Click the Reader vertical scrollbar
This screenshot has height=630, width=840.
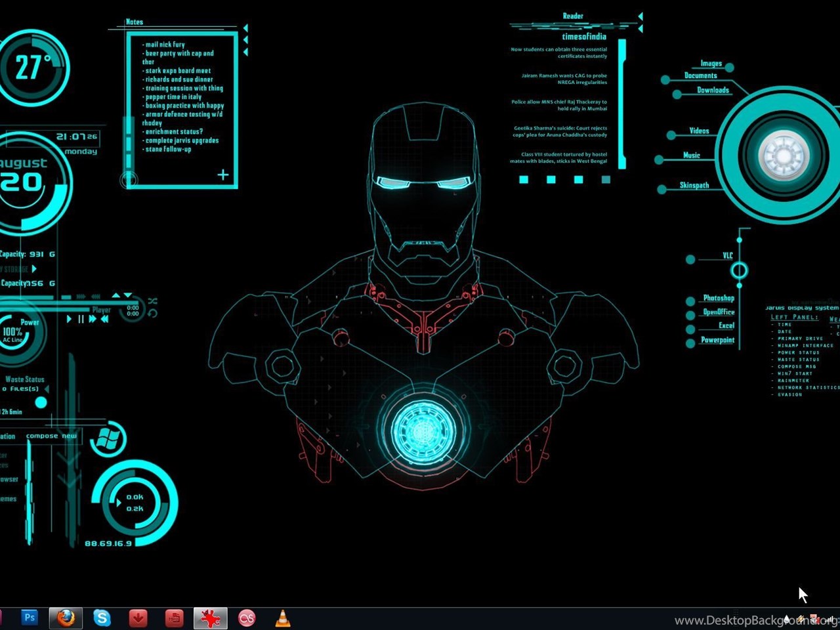(x=621, y=104)
